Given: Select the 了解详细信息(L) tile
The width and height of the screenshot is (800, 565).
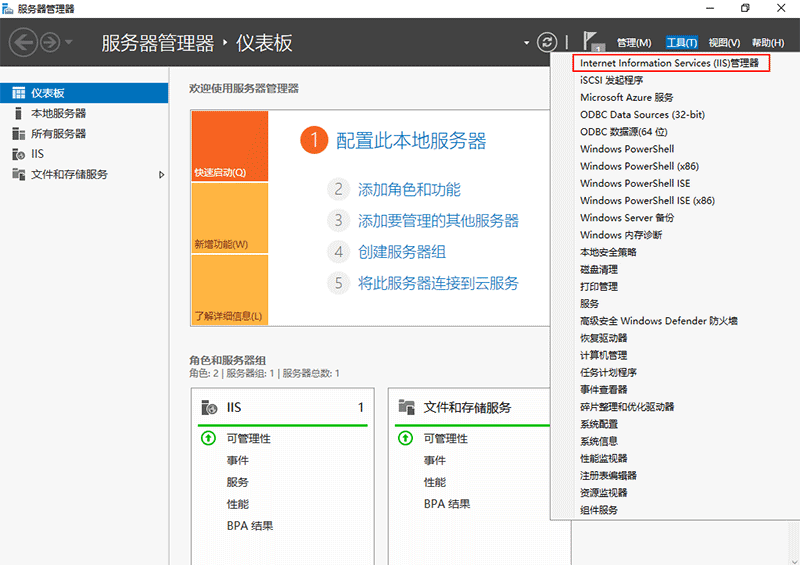Looking at the screenshot, I should click(x=229, y=290).
